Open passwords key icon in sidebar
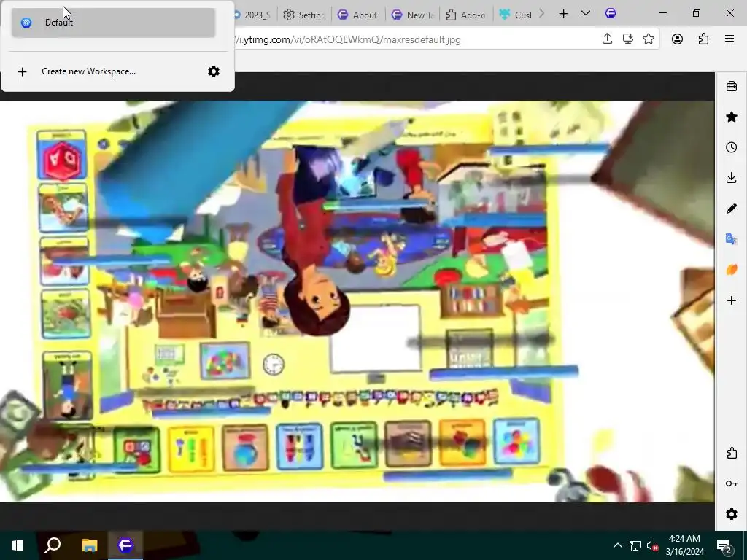This screenshot has width=747, height=560. [731, 483]
